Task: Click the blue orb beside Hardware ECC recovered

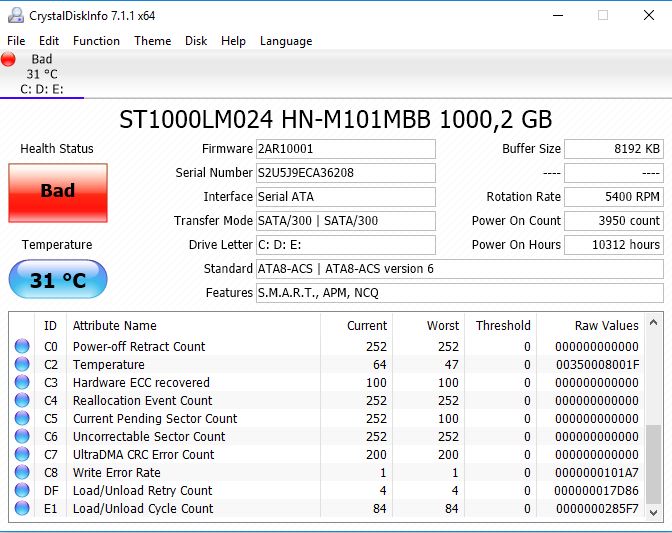Action: (22, 382)
